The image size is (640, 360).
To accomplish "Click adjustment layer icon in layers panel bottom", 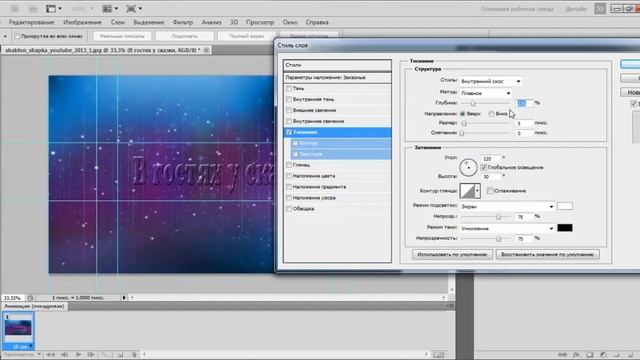I will click(603, 355).
